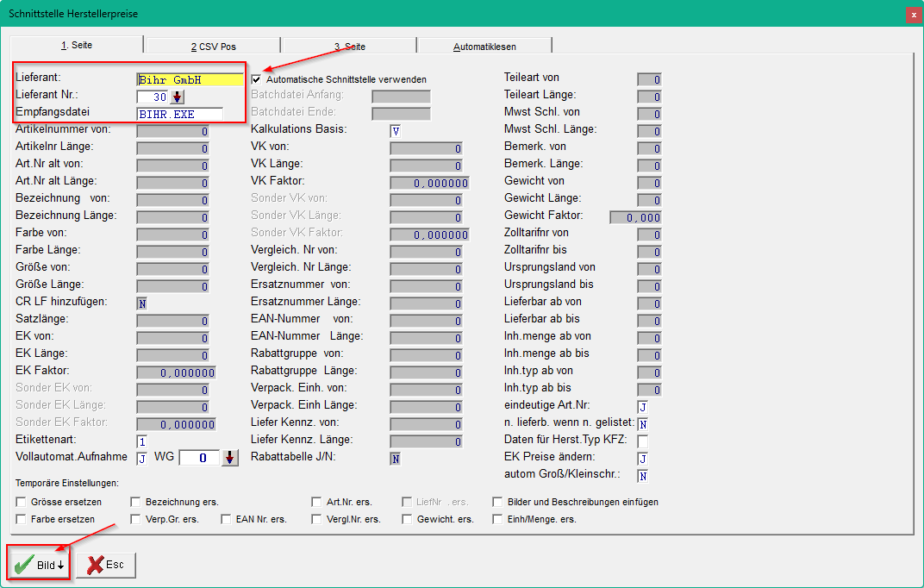The image size is (924, 588).
Task: Select the Vergleich. Nr von field
Action: coord(426,252)
